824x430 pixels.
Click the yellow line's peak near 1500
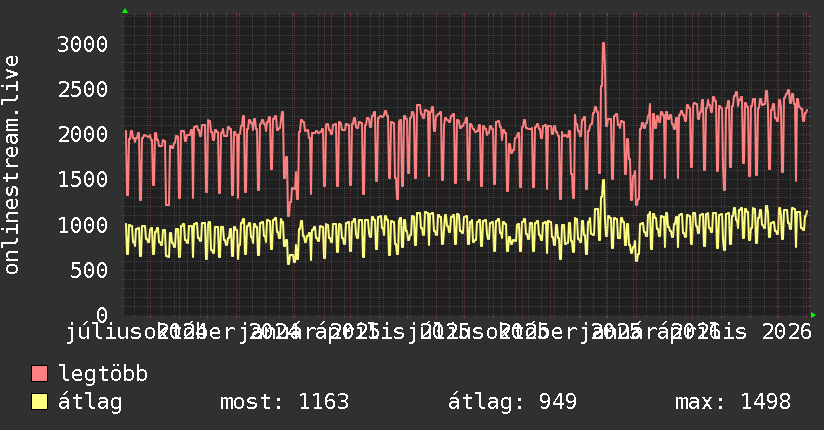point(603,181)
